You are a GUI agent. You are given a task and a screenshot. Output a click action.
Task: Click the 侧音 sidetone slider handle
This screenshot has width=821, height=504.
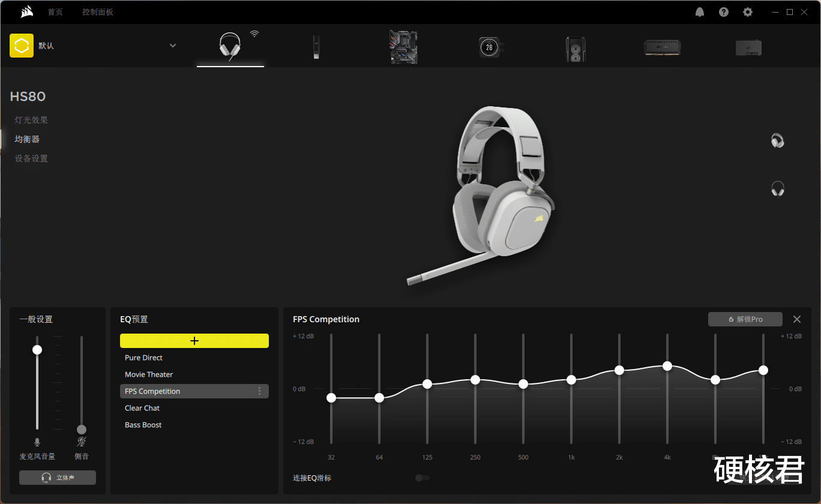click(82, 430)
